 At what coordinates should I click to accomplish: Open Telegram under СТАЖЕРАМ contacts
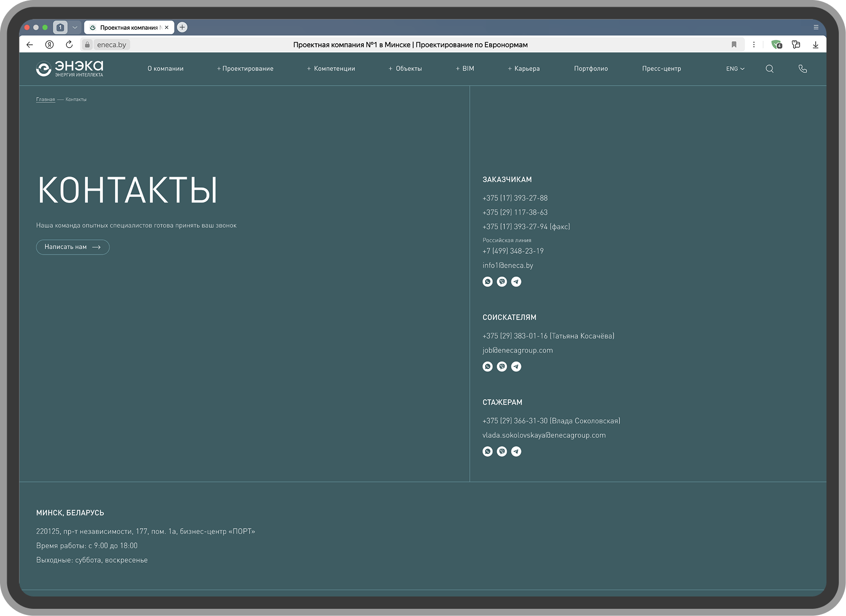pos(517,452)
